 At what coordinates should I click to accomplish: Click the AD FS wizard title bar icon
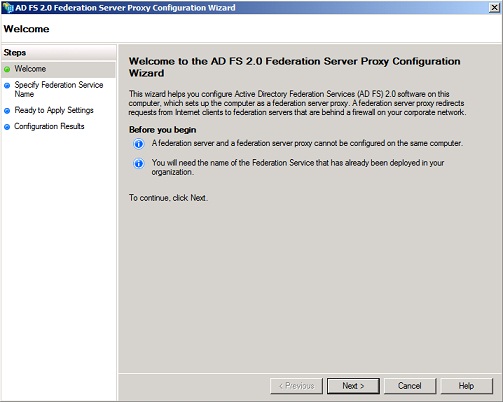pyautogui.click(x=8, y=8)
